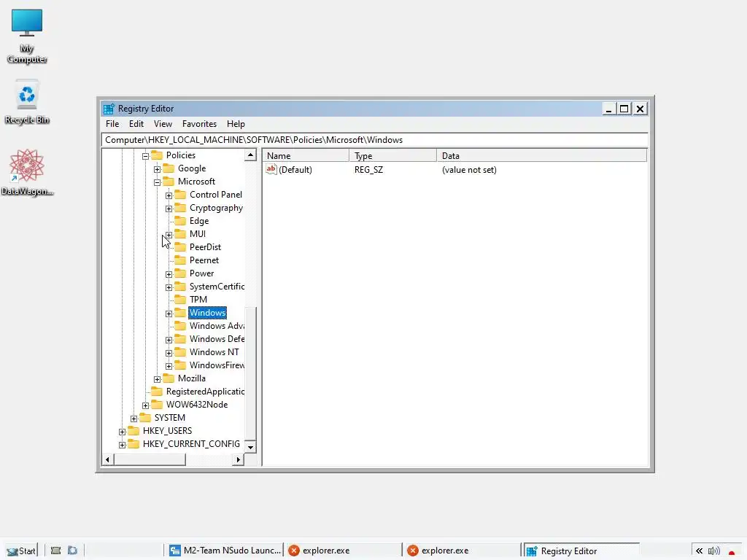Click the volume speaker tray icon
The height and width of the screenshot is (560, 747).
(713, 551)
